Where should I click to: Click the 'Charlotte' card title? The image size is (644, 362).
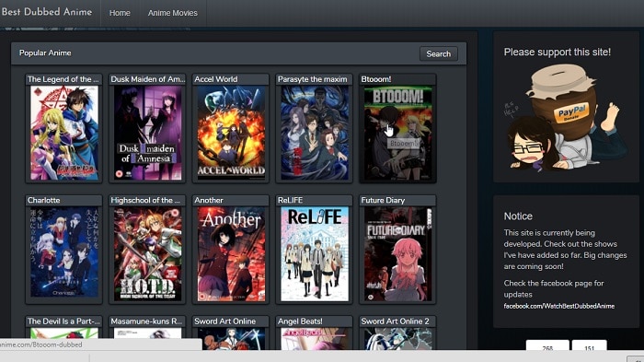pos(43,200)
